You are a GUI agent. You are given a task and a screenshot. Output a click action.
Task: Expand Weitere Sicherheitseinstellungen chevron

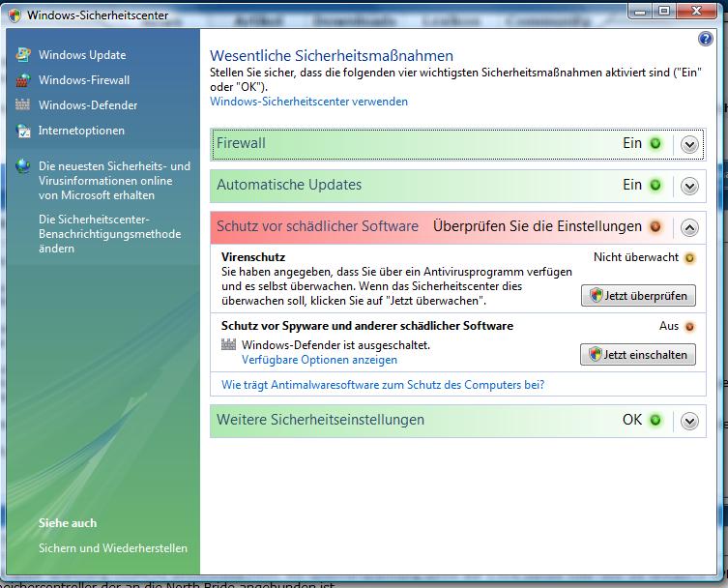pos(689,422)
